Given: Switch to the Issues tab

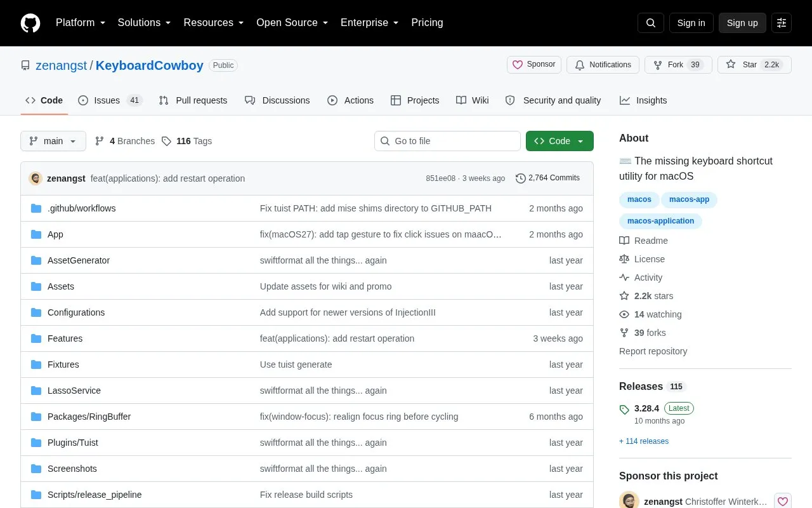Looking at the screenshot, I should 110,100.
